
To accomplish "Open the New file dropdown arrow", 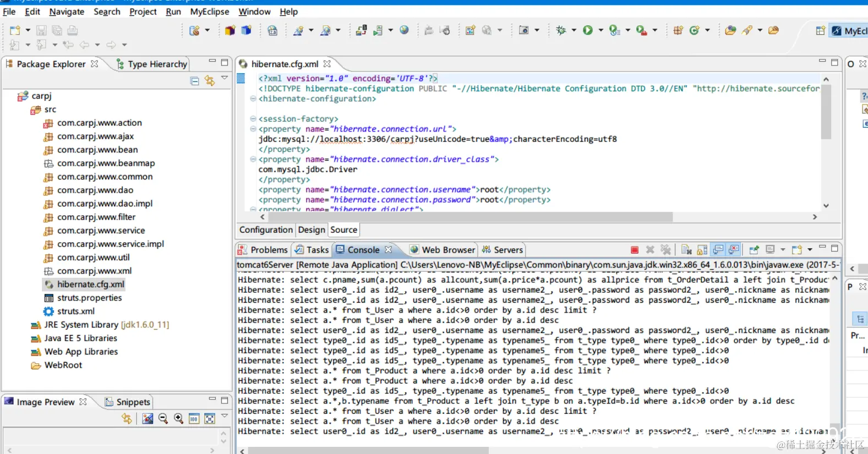I will click(x=28, y=30).
